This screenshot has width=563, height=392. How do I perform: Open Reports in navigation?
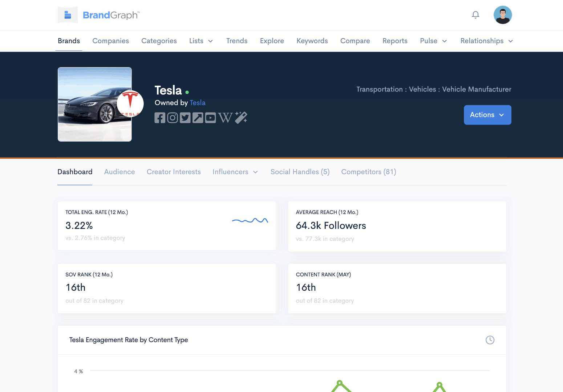pyautogui.click(x=395, y=41)
